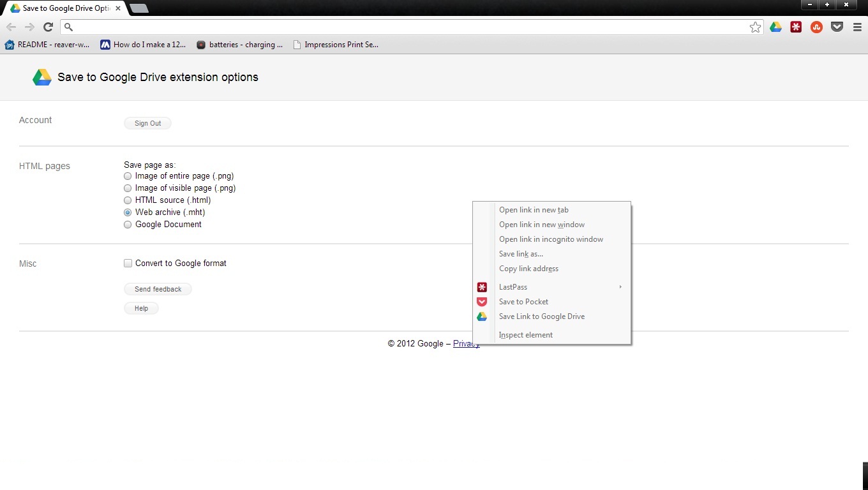Click the forward navigation arrow
Screen dimensions: 868x490
pos(29,27)
